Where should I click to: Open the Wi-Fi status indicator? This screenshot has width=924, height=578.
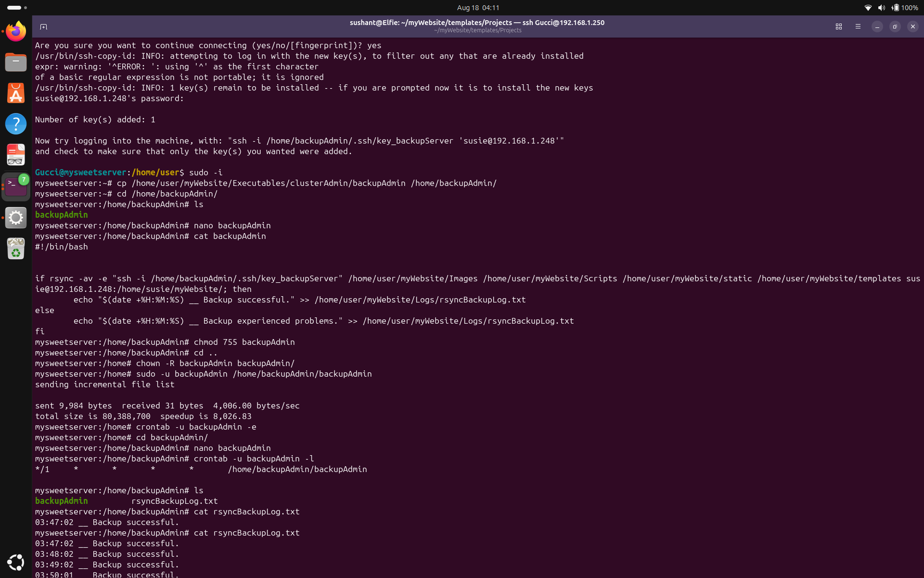868,8
